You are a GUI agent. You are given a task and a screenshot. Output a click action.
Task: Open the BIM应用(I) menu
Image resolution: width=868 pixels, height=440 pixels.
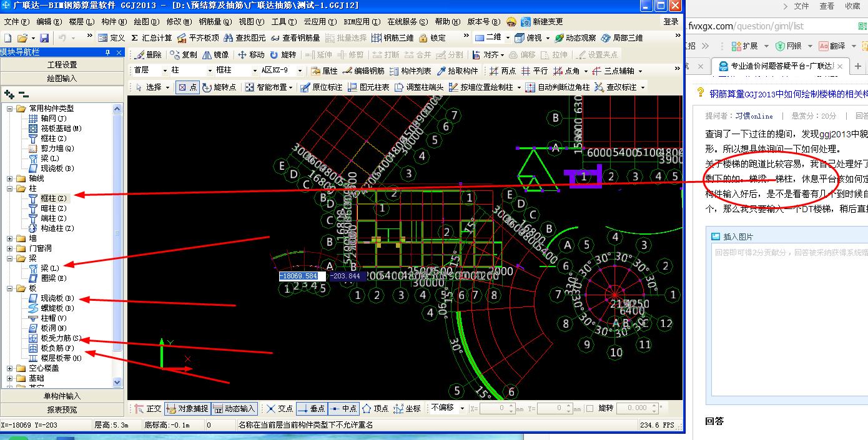pyautogui.click(x=362, y=22)
